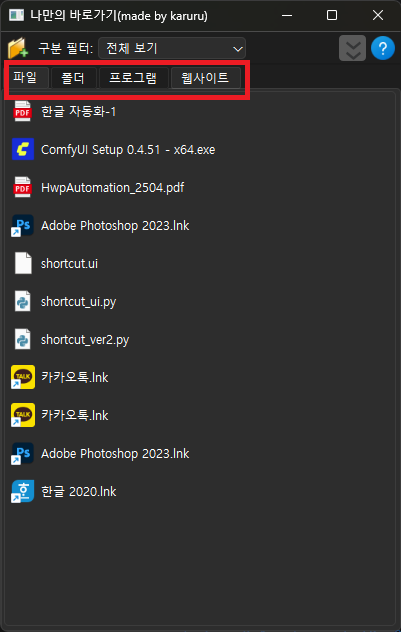Click the Hangul icon beside 한글 2020.lnk

[x=23, y=491]
